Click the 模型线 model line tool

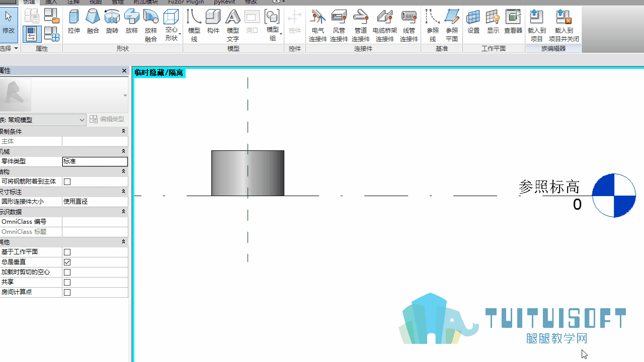click(194, 25)
